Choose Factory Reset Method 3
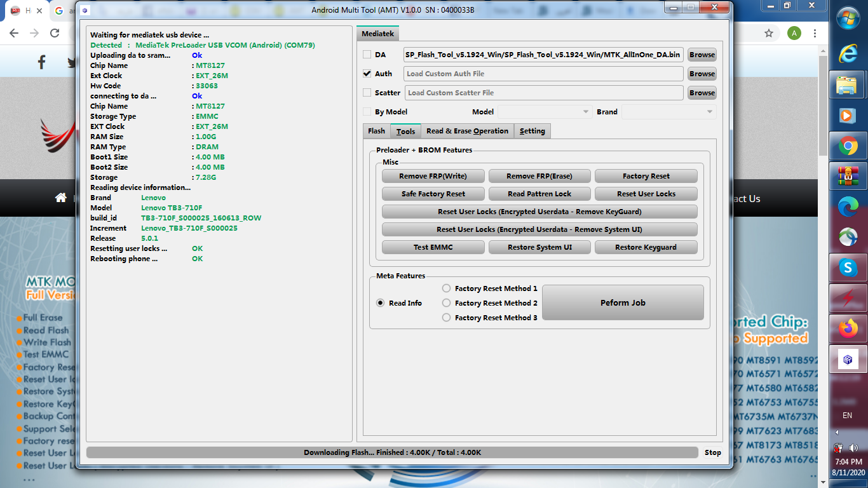The image size is (868, 488). tap(447, 318)
